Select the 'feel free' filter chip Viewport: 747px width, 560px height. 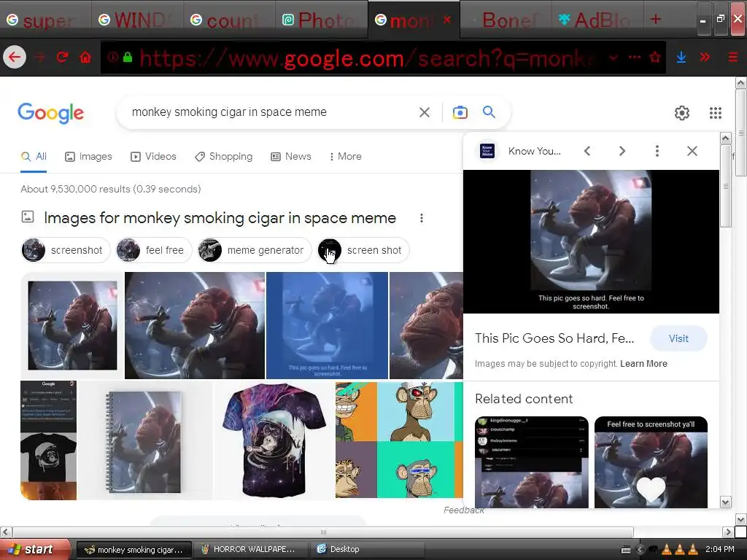(x=153, y=250)
